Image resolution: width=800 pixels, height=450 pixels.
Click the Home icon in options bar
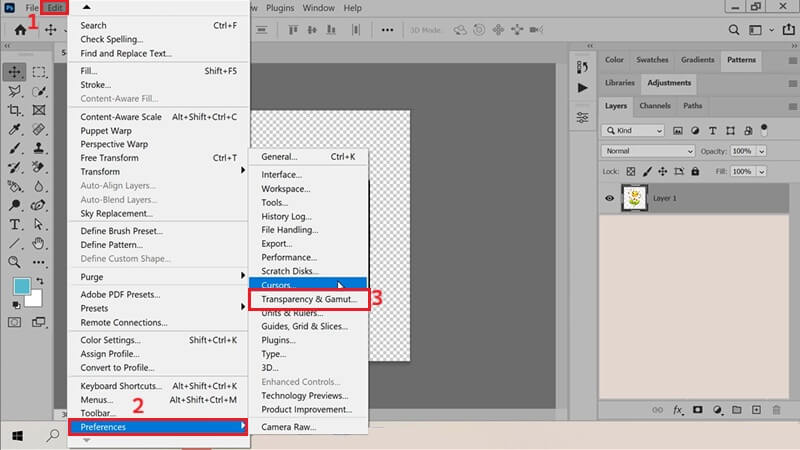[20, 30]
